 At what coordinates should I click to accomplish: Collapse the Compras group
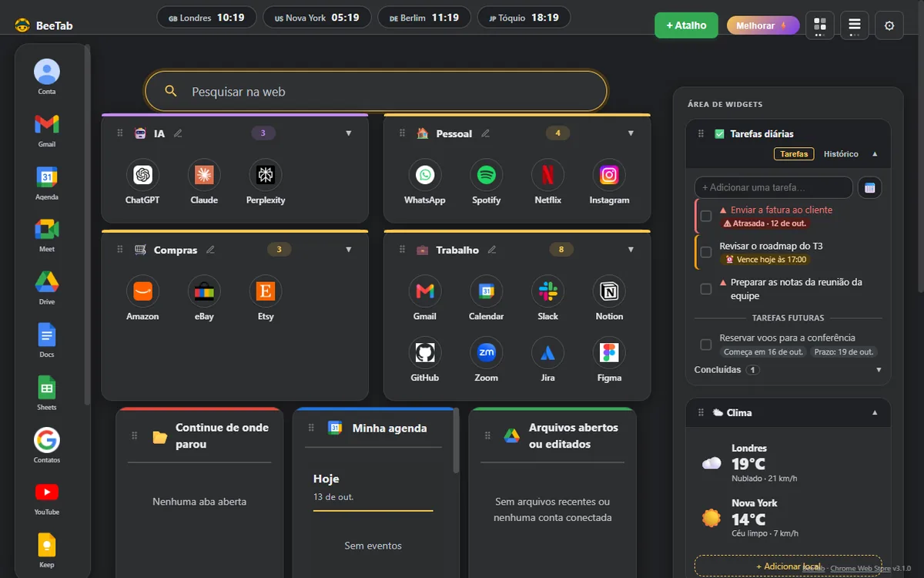(348, 250)
